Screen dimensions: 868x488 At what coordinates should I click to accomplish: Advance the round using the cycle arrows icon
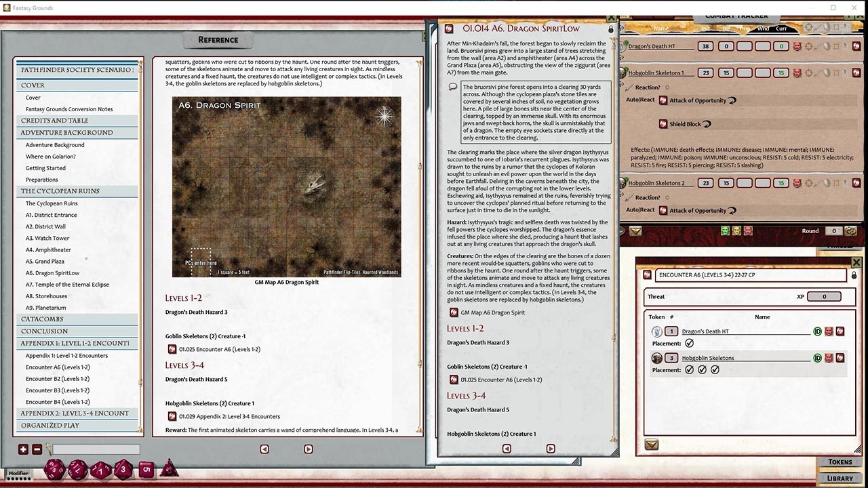852,230
